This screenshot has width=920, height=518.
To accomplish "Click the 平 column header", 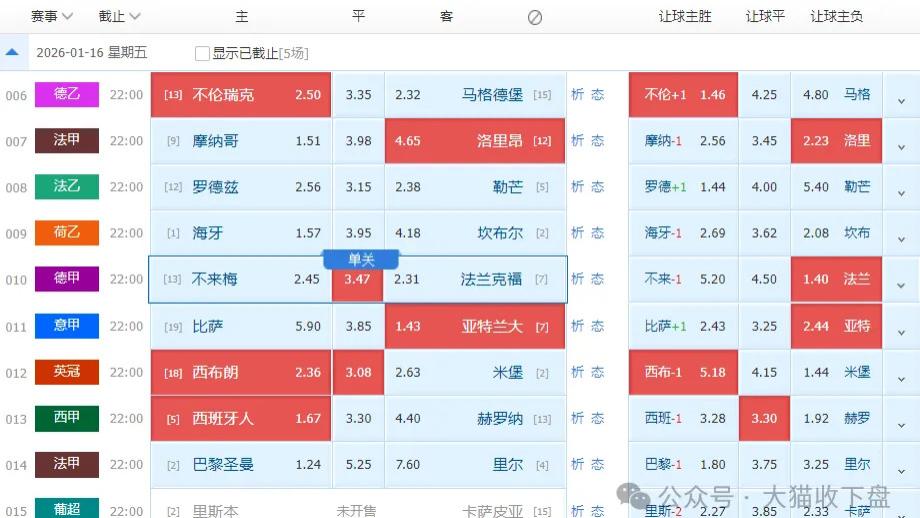I will (358, 16).
